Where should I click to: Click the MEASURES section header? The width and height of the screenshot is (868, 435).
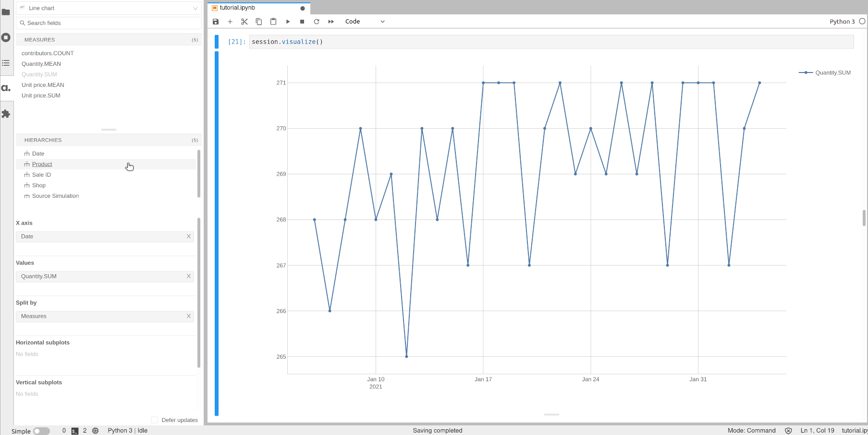pyautogui.click(x=109, y=40)
